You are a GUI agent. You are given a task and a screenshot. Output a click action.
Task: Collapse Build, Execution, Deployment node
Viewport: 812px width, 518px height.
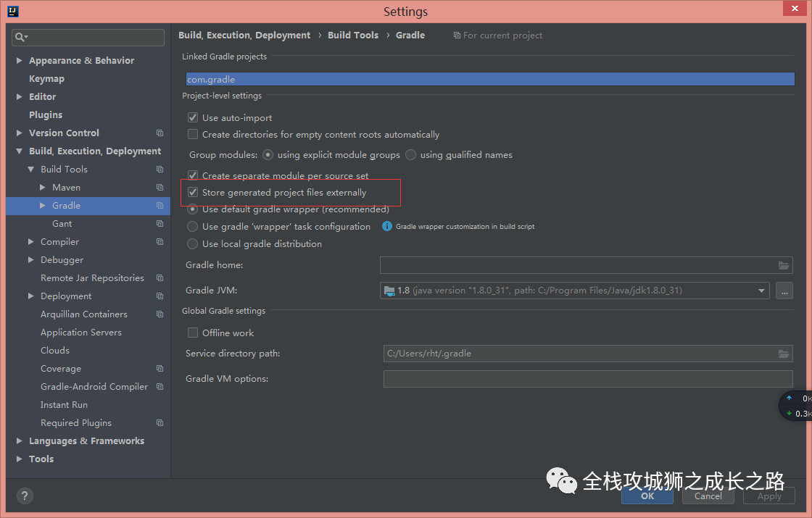19,151
